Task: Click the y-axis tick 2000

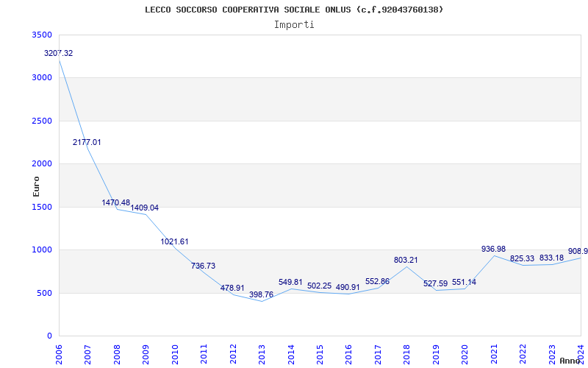Action: coord(43,163)
